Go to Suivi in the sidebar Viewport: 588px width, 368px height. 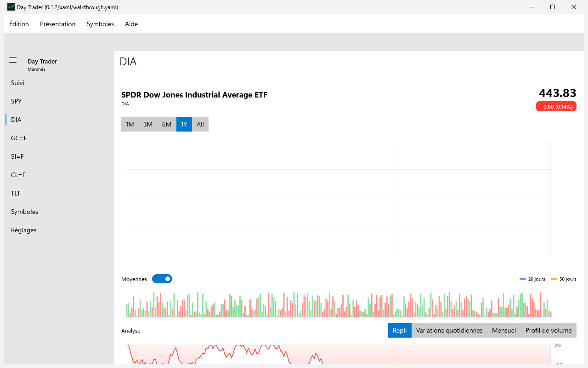click(59, 83)
